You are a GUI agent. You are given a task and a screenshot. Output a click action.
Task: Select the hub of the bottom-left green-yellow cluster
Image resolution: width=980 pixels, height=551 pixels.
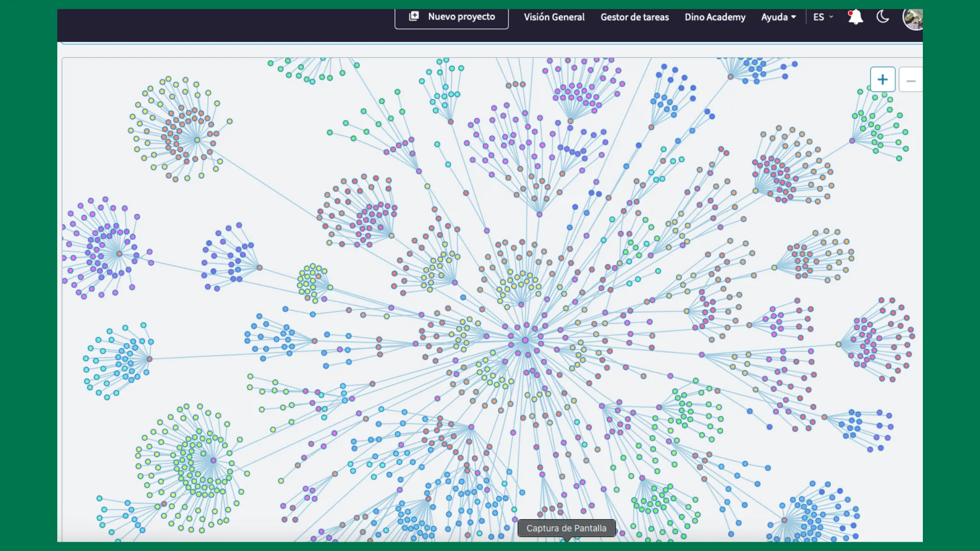tap(213, 460)
